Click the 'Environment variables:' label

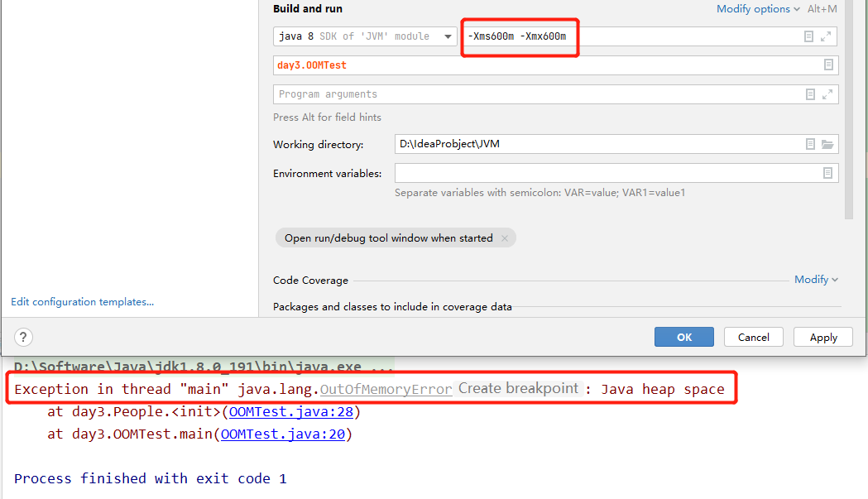coord(327,173)
